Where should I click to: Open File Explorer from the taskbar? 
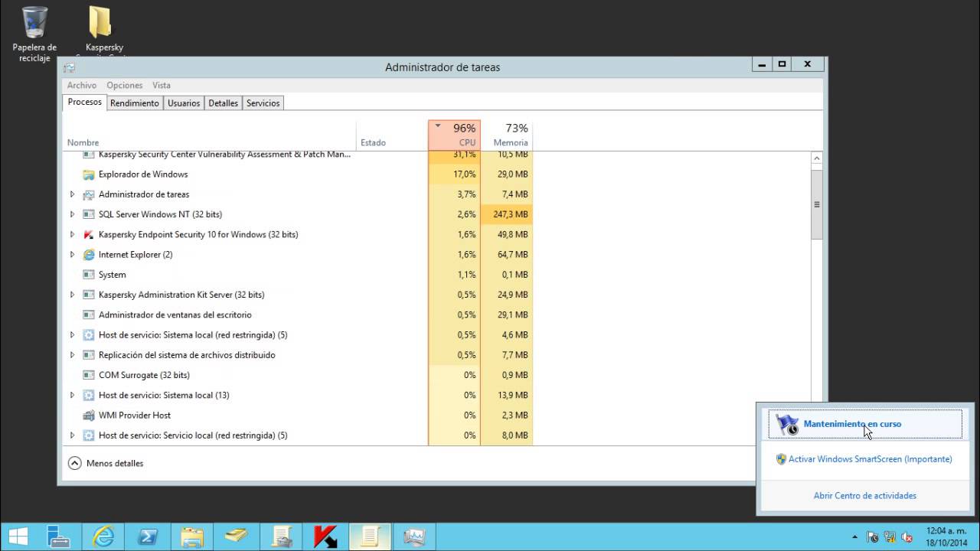192,537
